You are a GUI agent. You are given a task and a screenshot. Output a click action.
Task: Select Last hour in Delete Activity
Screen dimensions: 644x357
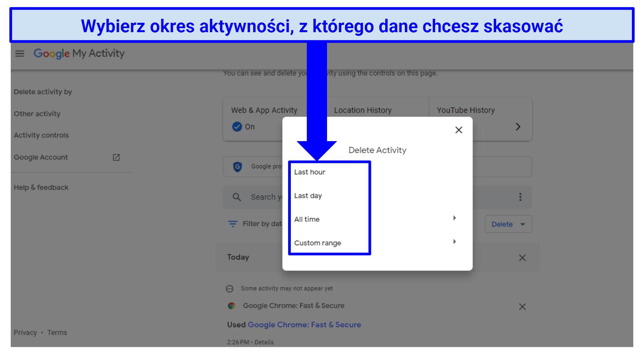tap(310, 172)
